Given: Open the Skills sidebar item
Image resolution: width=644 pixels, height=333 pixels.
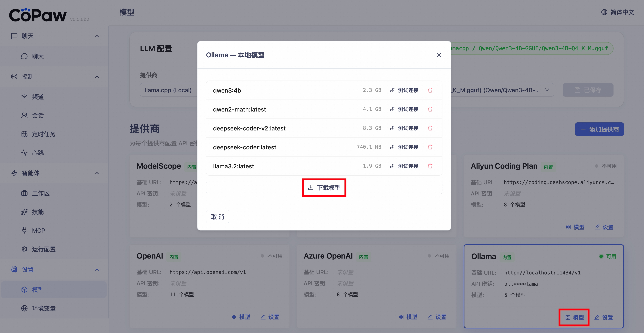Looking at the screenshot, I should (x=38, y=212).
